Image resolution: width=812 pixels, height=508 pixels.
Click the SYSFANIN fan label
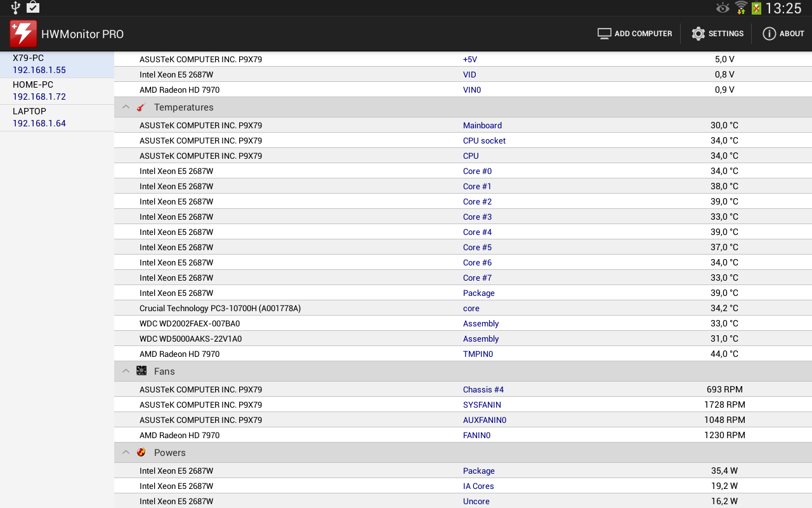482,404
